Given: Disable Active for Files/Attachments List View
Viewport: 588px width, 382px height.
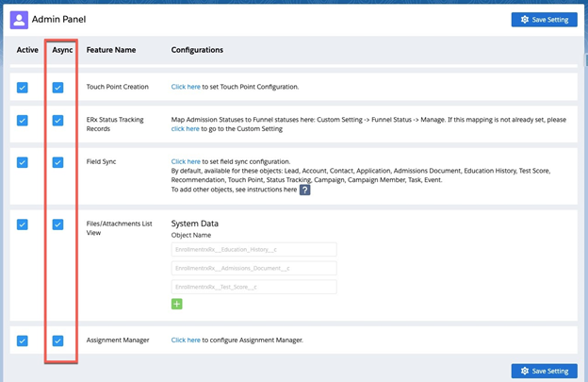Looking at the screenshot, I should pos(23,224).
